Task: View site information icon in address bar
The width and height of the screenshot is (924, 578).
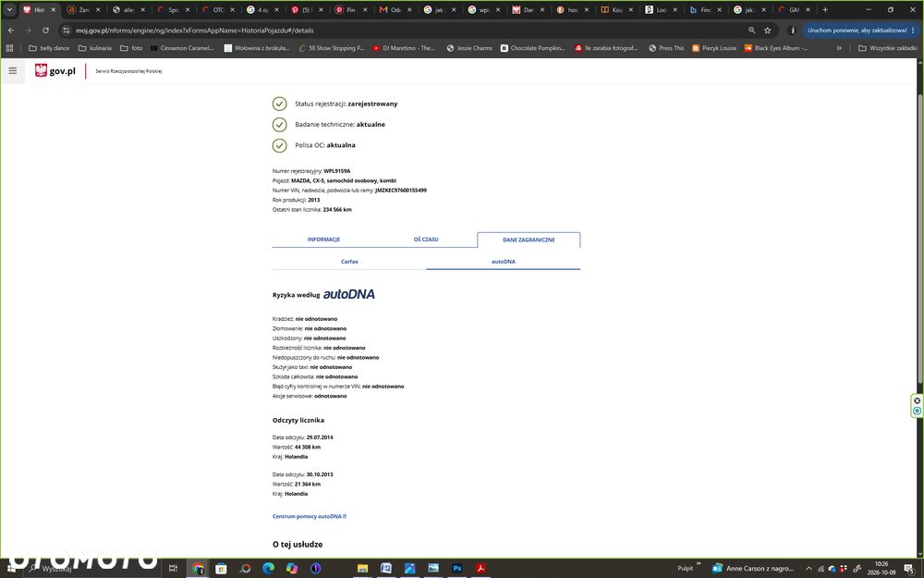Action: pyautogui.click(x=66, y=31)
